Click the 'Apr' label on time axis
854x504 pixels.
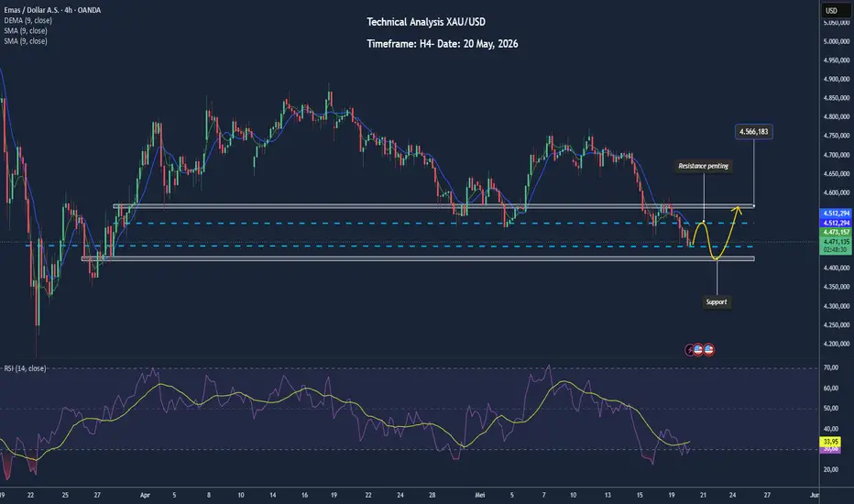[145, 495]
